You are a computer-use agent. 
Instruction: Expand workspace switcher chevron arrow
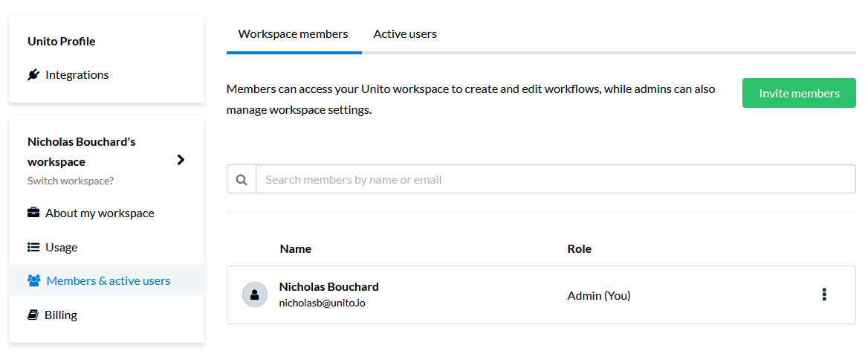pyautogui.click(x=181, y=160)
